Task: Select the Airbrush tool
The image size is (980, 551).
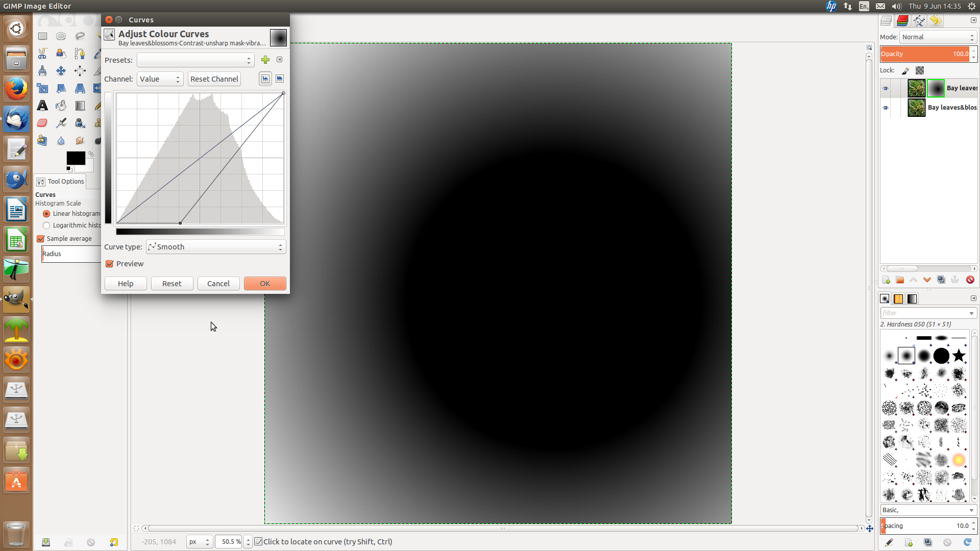Action: [61, 123]
